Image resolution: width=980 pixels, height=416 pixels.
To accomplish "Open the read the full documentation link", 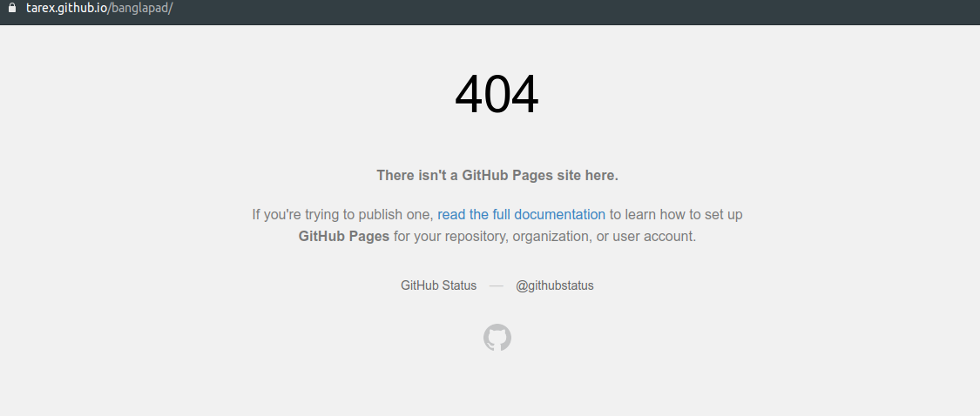I will click(521, 214).
